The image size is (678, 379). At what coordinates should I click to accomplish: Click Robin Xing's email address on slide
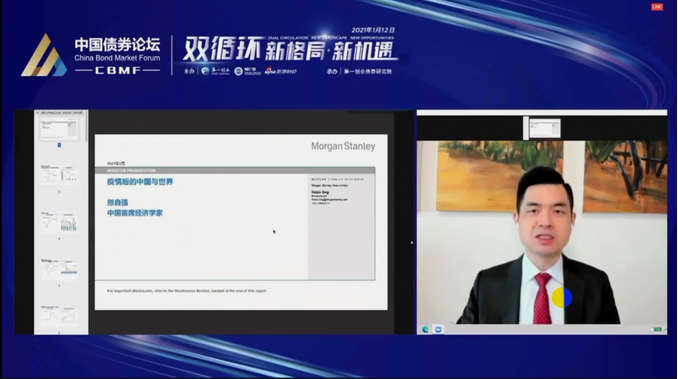click(329, 200)
